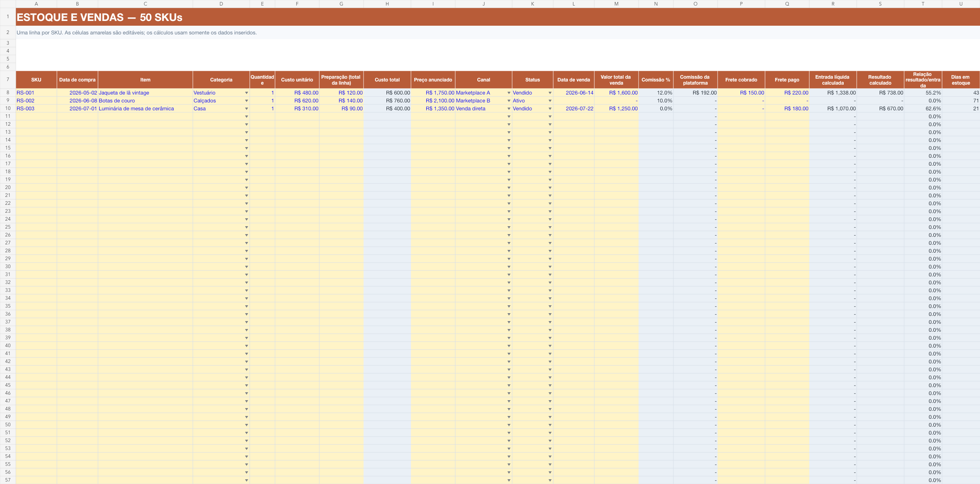This screenshot has height=484, width=980.
Task: Select sale value R$ 1,250.00
Action: (x=616, y=108)
